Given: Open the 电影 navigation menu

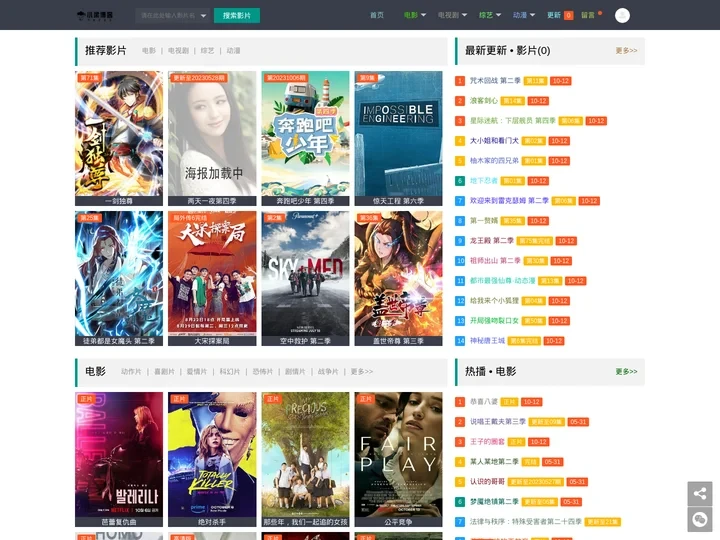Looking at the screenshot, I should coord(411,15).
